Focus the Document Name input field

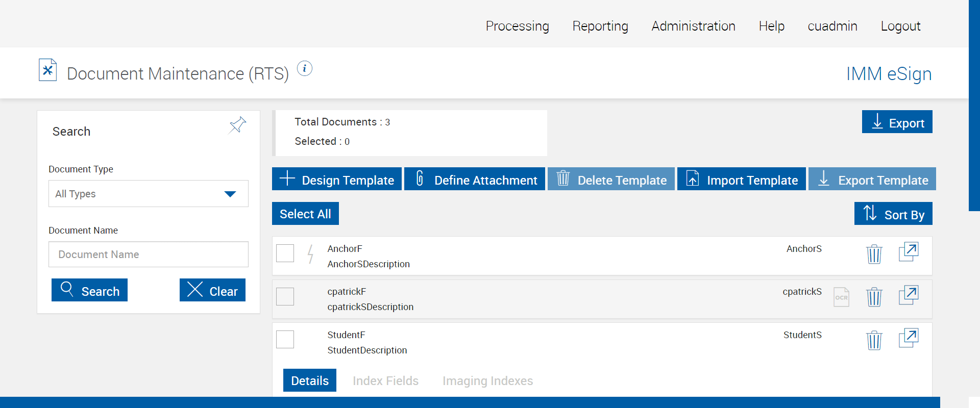point(148,254)
